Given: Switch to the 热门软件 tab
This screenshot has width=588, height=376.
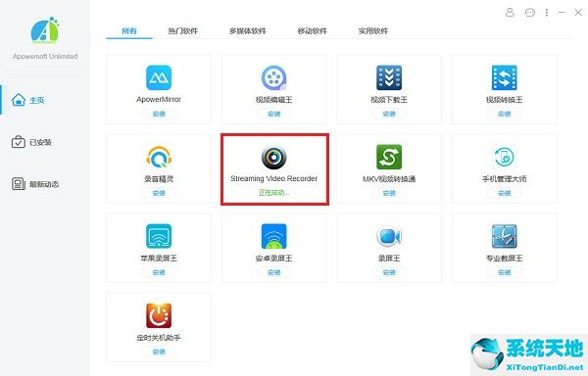Looking at the screenshot, I should 182,30.
